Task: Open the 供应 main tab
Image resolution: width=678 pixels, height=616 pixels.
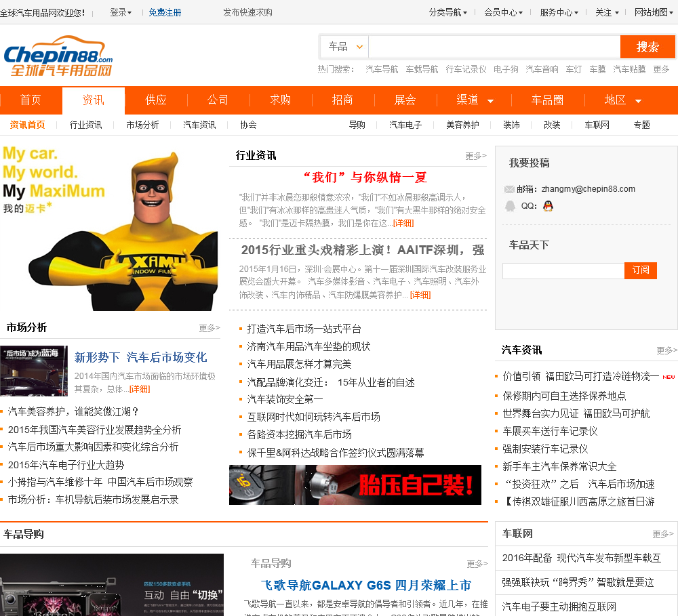Action: tap(156, 100)
